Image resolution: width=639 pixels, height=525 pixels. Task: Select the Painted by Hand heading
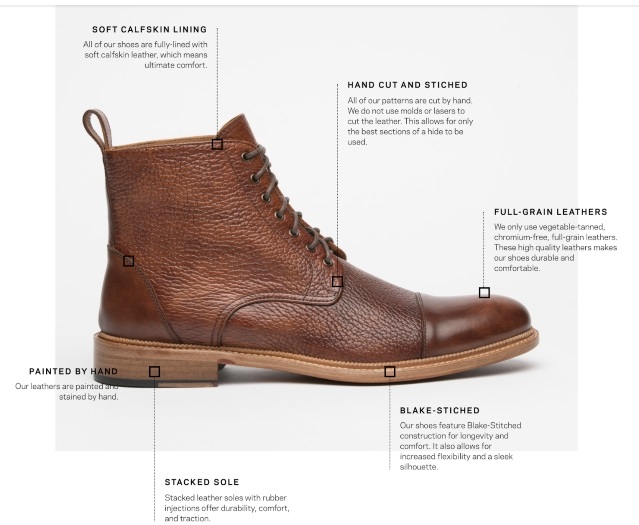point(73,371)
